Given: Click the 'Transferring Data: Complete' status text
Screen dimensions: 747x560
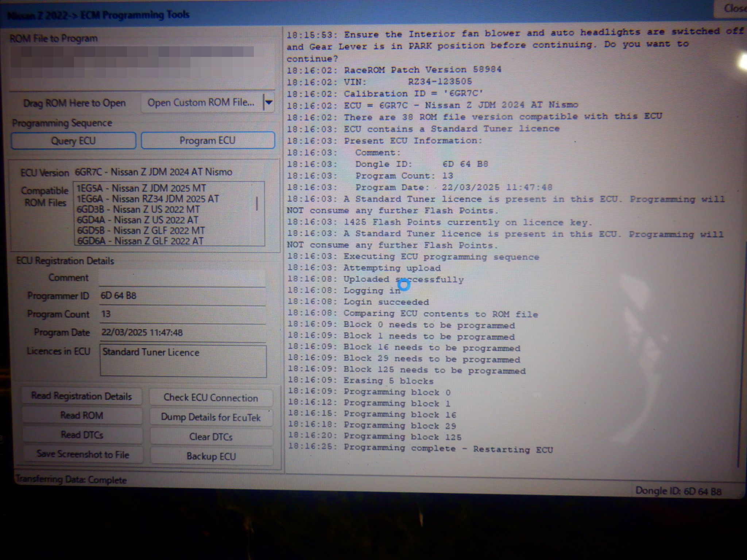Looking at the screenshot, I should (71, 479).
